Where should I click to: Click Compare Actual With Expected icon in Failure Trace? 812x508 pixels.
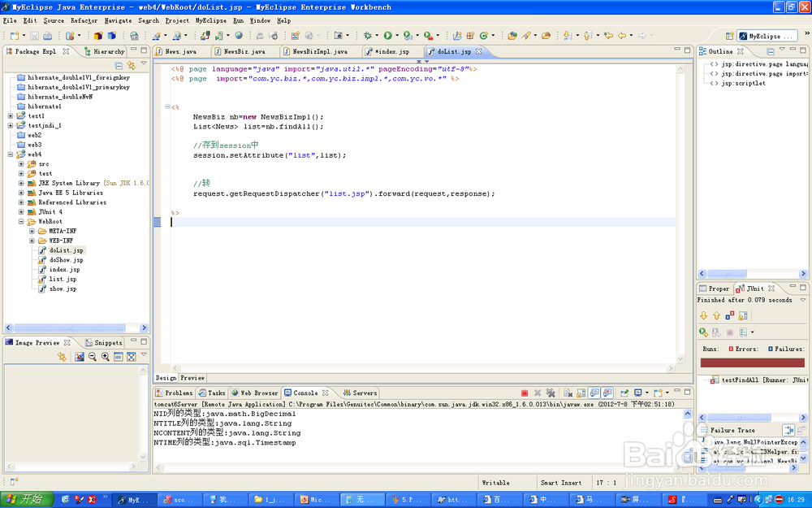(x=801, y=430)
